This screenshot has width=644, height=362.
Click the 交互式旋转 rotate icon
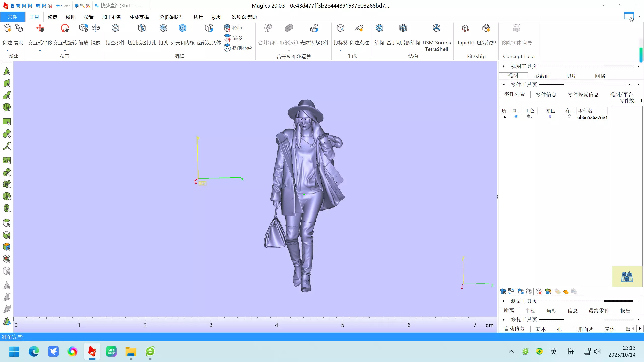coord(65,28)
